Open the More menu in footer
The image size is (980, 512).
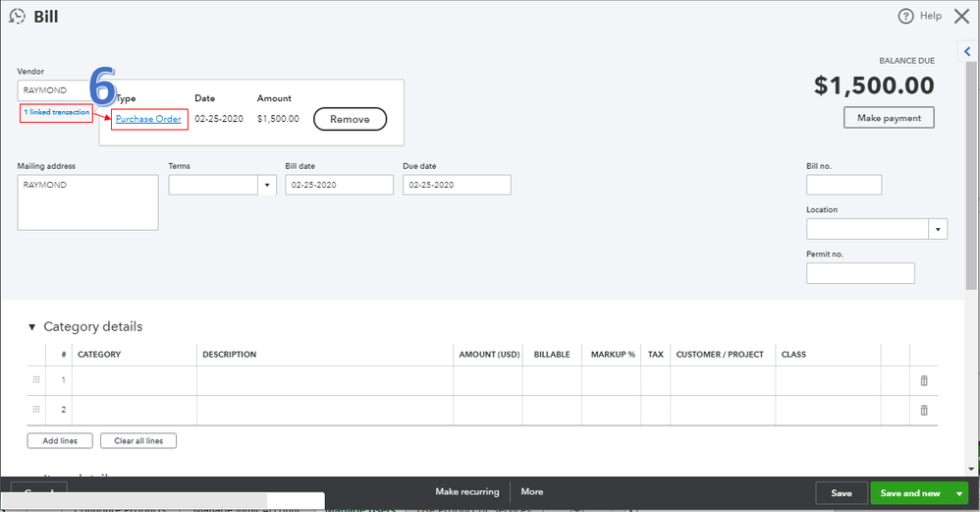tap(532, 491)
